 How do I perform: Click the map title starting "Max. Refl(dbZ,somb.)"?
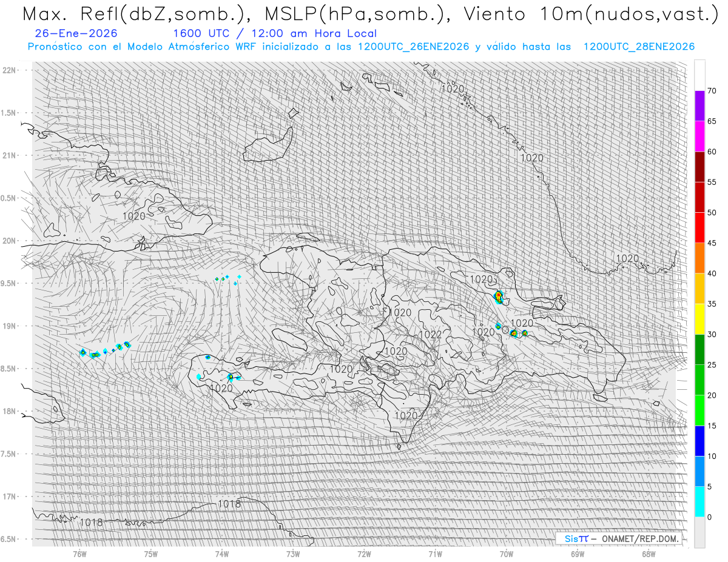pyautogui.click(x=369, y=13)
